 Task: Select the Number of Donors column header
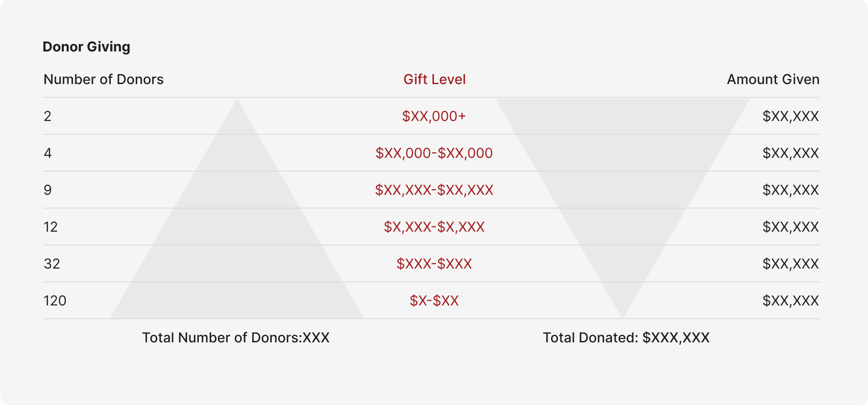[x=104, y=79]
